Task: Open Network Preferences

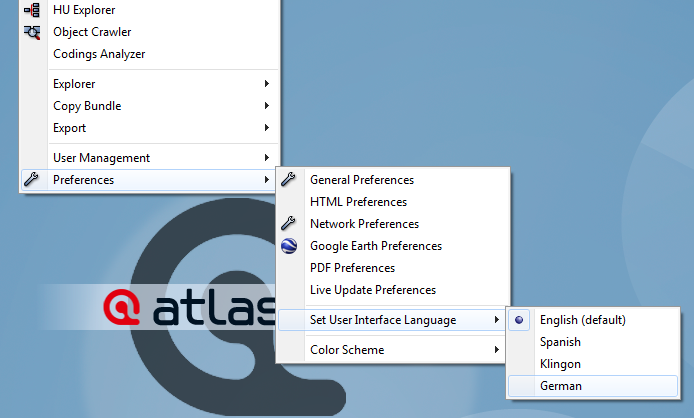Action: coord(393,224)
